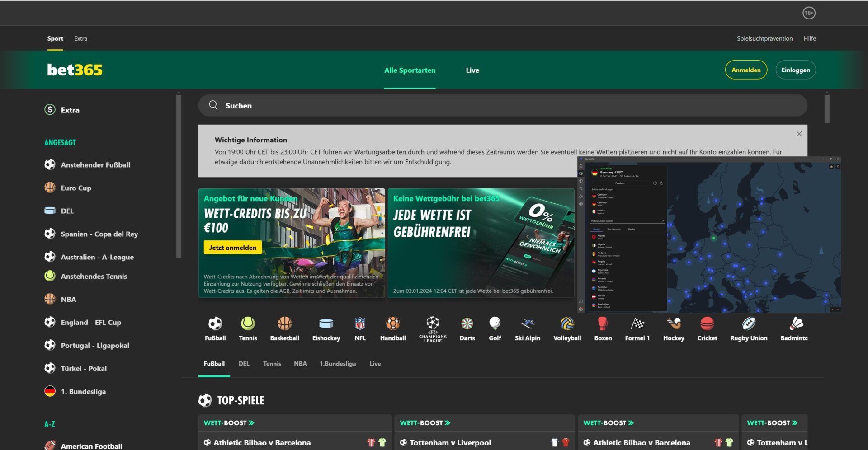Click the Pausieren button in NordVPN
868x450 pixels.
(620, 183)
